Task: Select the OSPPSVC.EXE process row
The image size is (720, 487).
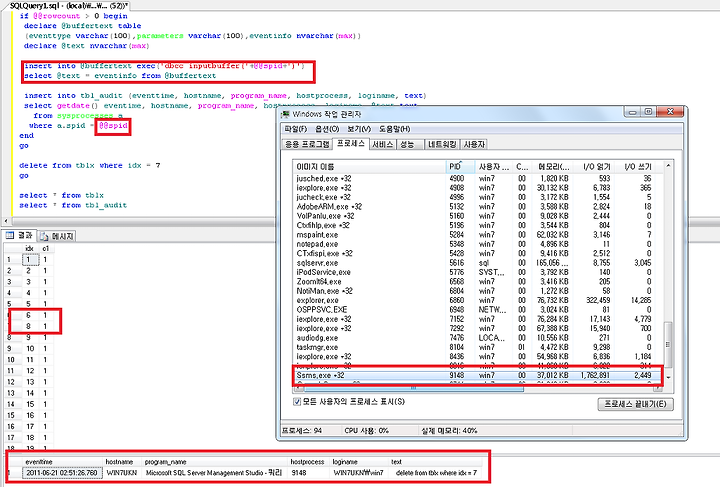Action: coord(478,310)
